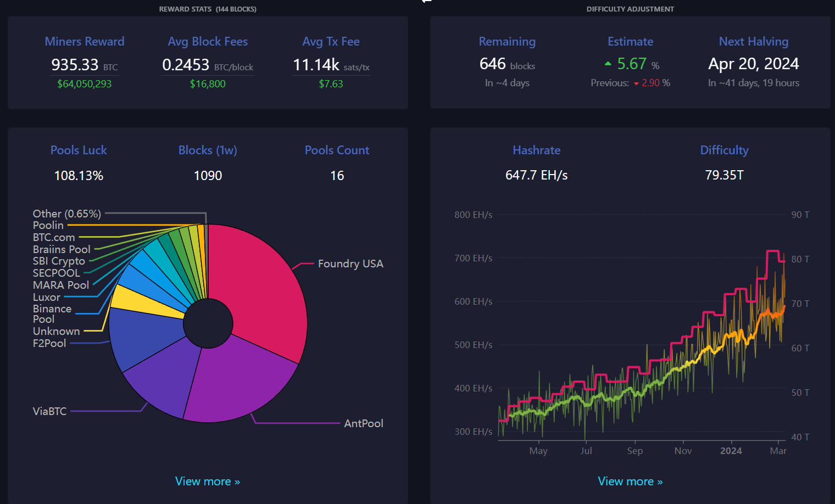This screenshot has width=835, height=504.
Task: Click the SBI Crypto label
Action: (x=59, y=261)
